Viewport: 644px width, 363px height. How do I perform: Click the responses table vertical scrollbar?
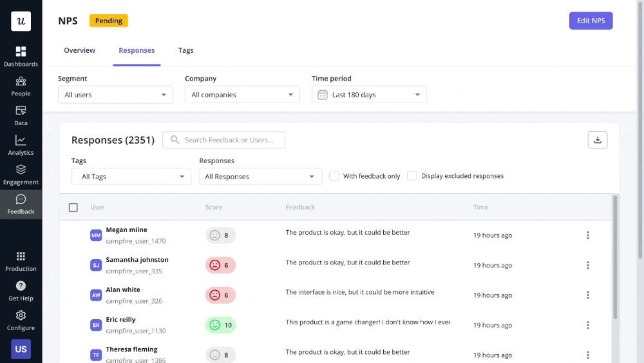coord(615,258)
